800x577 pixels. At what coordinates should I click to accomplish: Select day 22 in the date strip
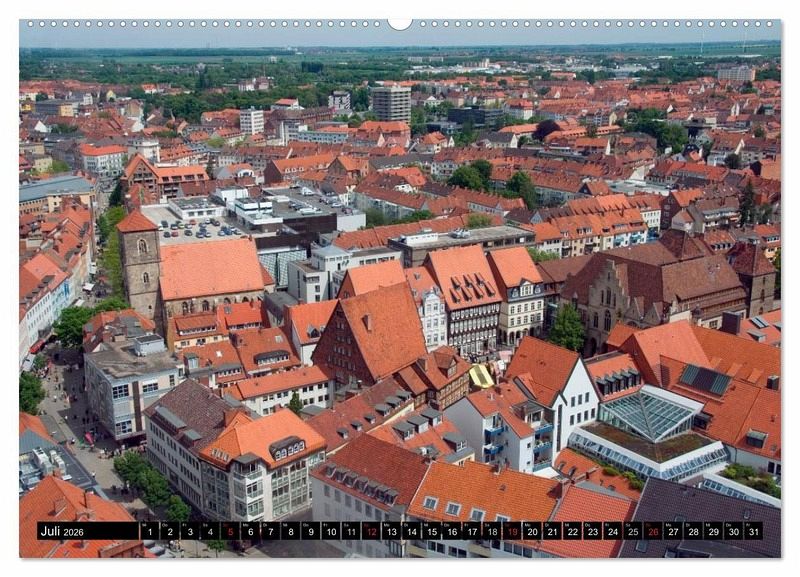click(x=572, y=532)
